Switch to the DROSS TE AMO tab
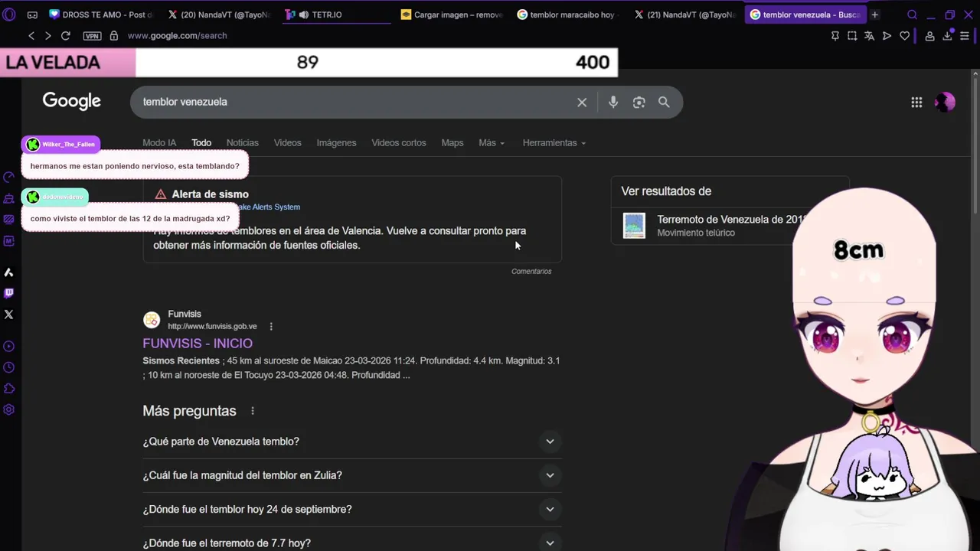Viewport: 980px width, 551px height. (x=100, y=15)
